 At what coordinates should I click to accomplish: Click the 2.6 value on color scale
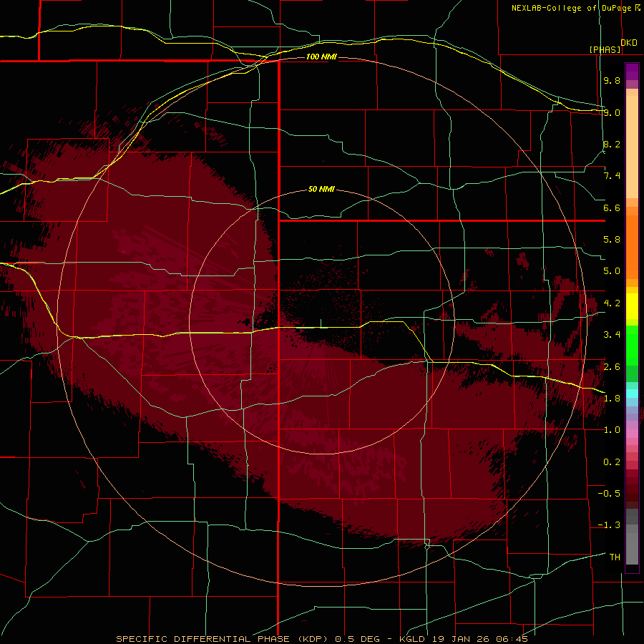[612, 367]
